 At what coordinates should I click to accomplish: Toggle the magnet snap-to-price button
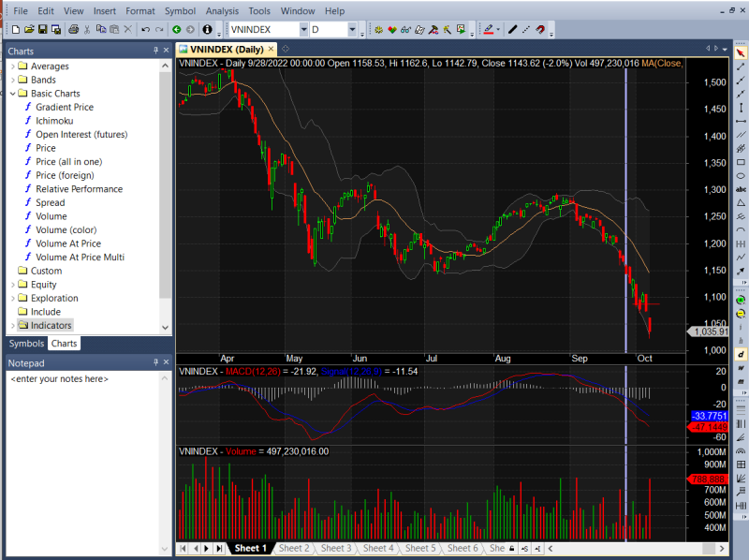pyautogui.click(x=540, y=30)
